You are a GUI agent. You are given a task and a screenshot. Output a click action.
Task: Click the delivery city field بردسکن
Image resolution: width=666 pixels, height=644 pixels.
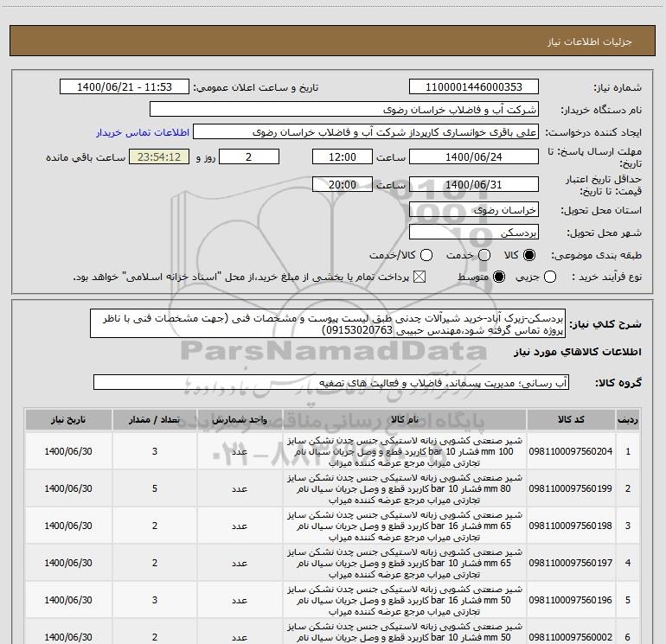click(x=474, y=233)
